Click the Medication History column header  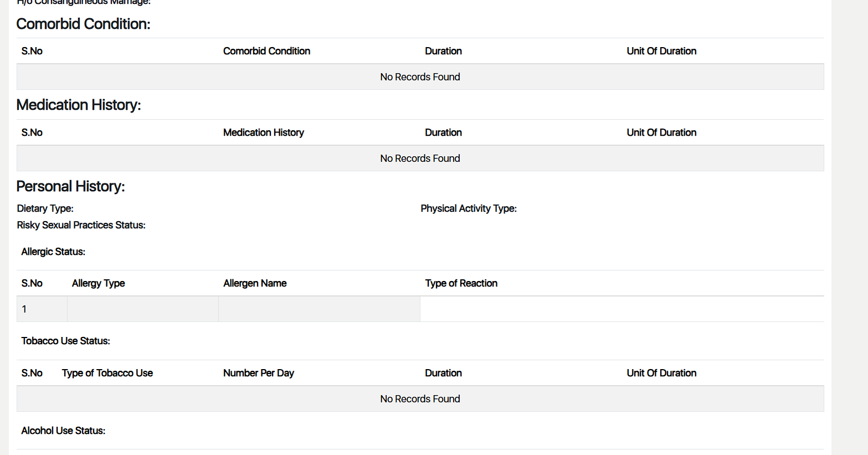click(263, 132)
